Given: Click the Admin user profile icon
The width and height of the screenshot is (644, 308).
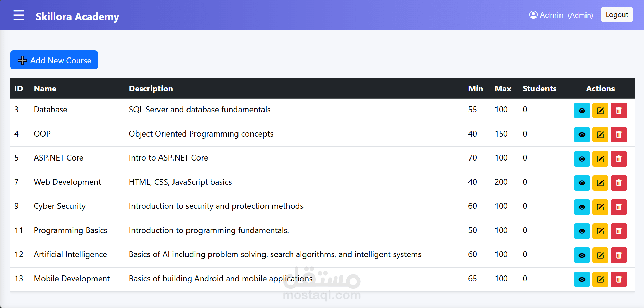Looking at the screenshot, I should [533, 15].
